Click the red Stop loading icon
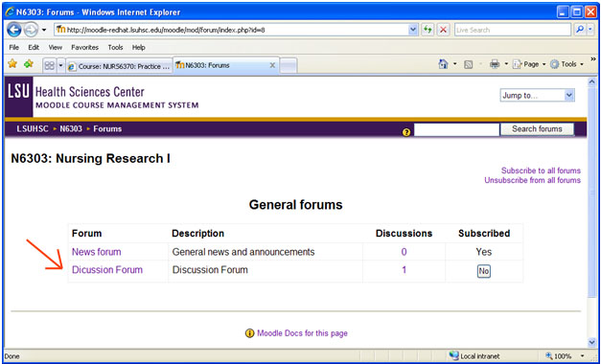The width and height of the screenshot is (601, 364). point(444,30)
